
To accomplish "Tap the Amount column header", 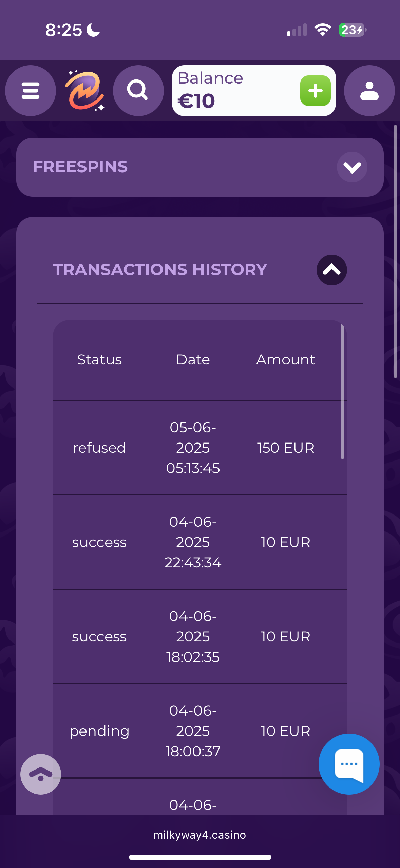I will [x=286, y=359].
